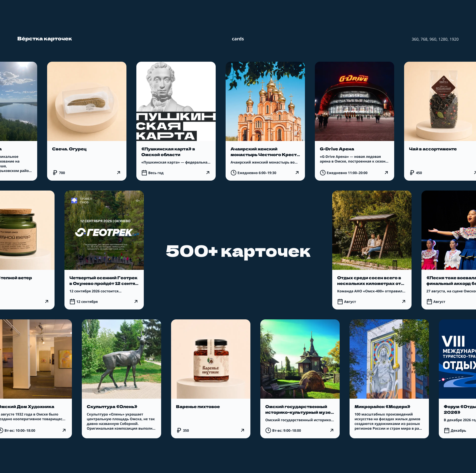Click clock icon beside Ежедневно 11:00–20:00
476x473 pixels.
point(323,173)
